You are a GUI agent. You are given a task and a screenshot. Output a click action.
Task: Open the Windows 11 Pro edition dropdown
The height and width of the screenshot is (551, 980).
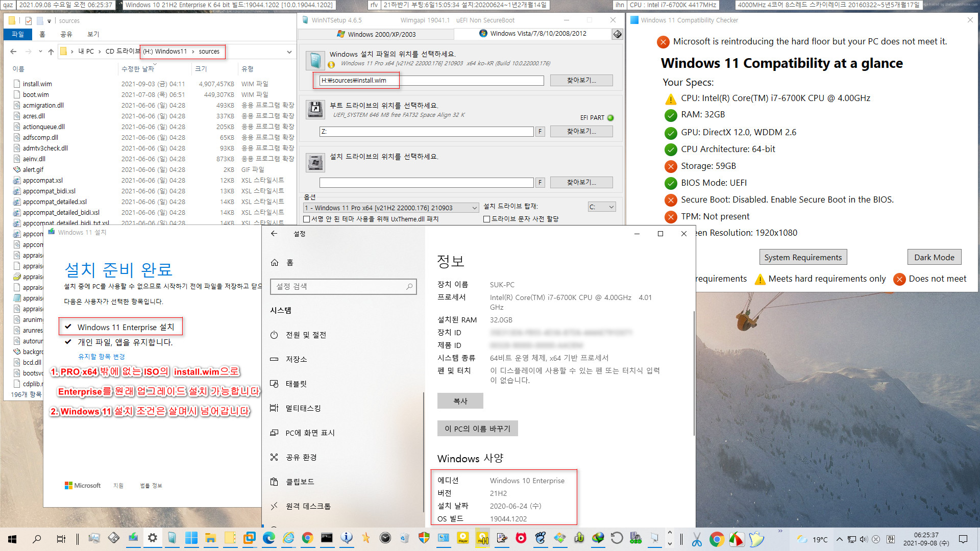tap(391, 208)
